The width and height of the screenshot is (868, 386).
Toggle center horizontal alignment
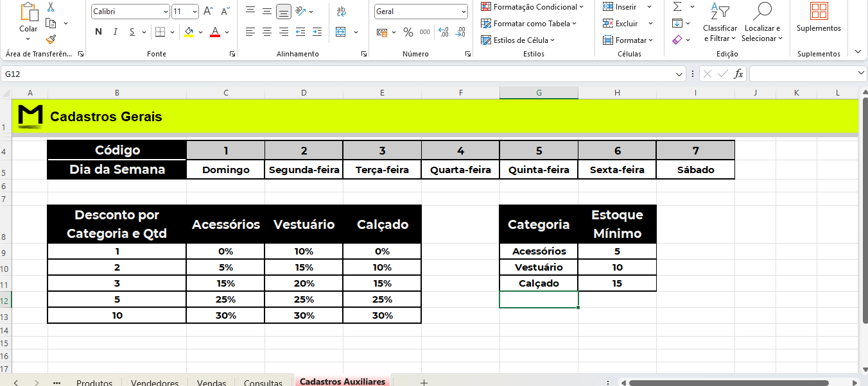267,31
